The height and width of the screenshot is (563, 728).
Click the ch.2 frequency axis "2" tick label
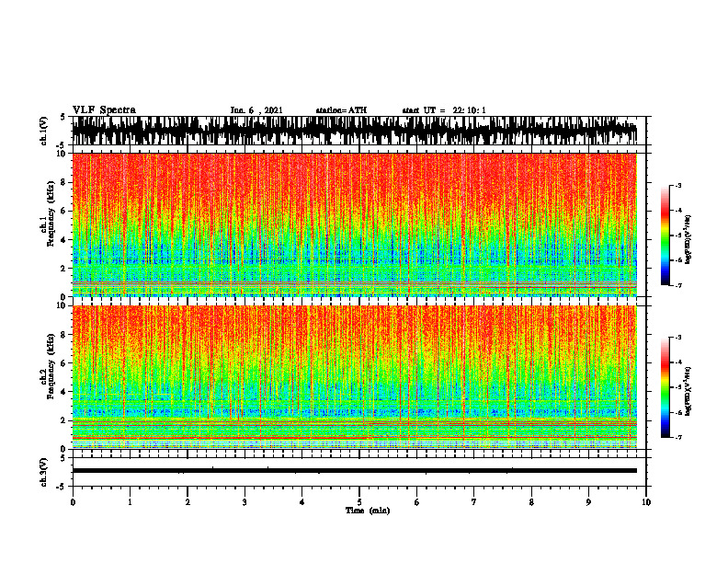pos(63,420)
